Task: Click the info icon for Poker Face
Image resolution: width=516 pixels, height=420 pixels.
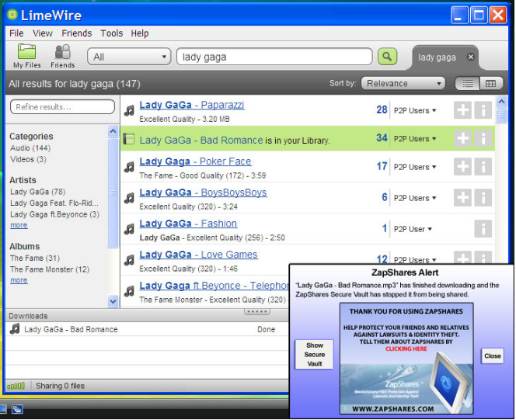Action: 483,166
